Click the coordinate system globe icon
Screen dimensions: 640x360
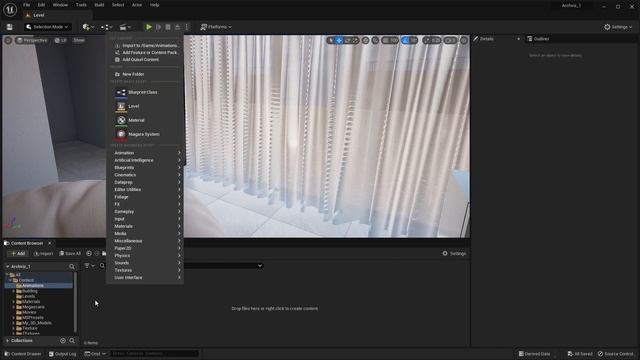pyautogui.click(x=365, y=40)
